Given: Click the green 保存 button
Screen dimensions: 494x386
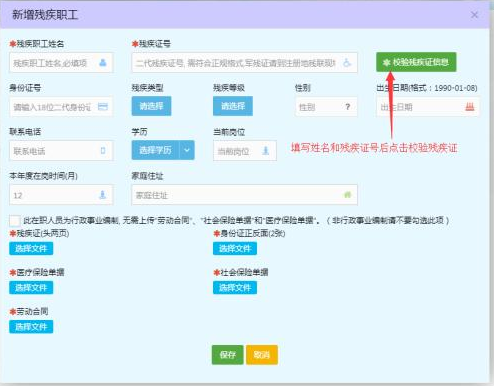Looking at the screenshot, I should click(x=227, y=355).
